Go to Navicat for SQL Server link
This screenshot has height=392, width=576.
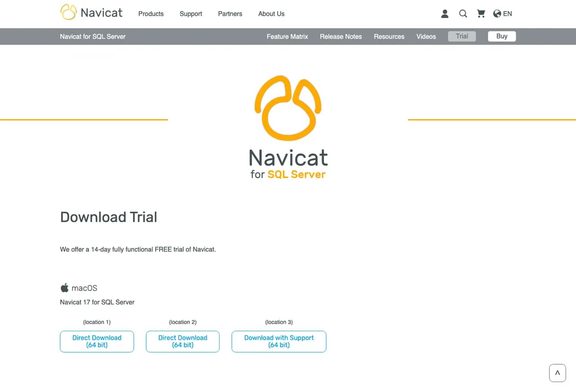pos(93,36)
